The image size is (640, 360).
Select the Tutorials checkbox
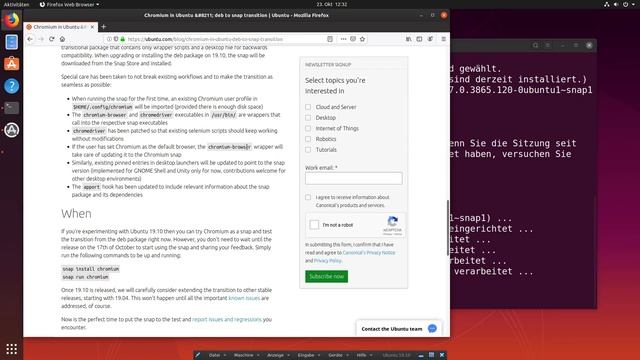tap(308, 149)
